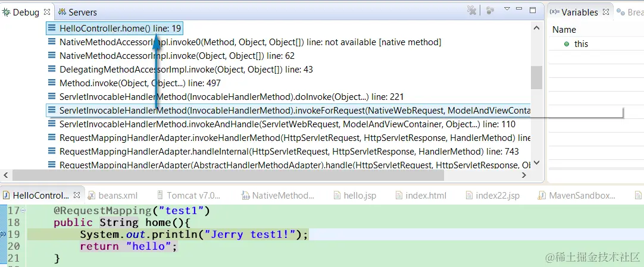Click green circle icon beside 'this'
This screenshot has width=644, height=267.
(x=567, y=44)
